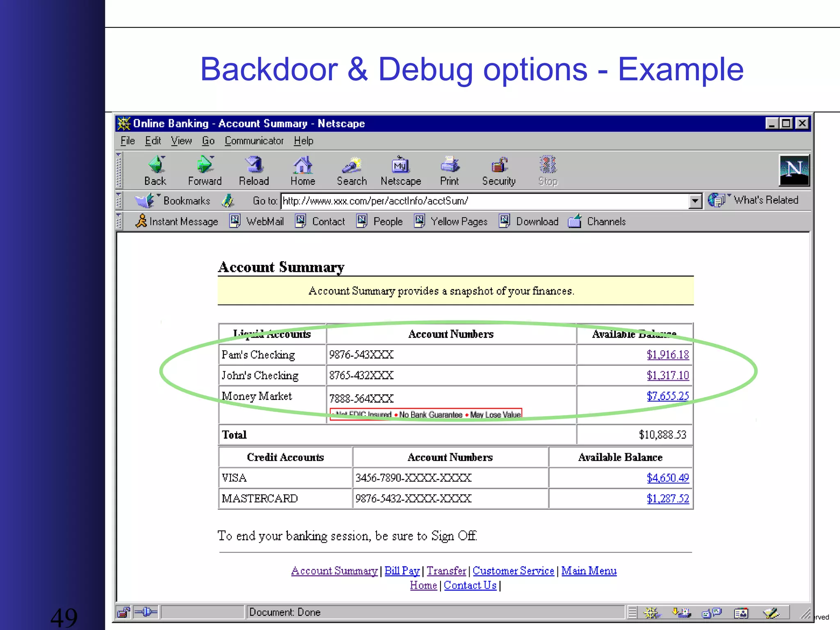Open Pam's Checking balance $1,916.18
Viewport: 840px width, 630px height.
click(x=668, y=354)
